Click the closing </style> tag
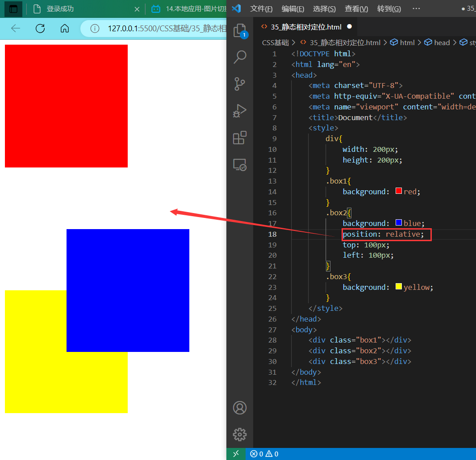 [x=326, y=308]
